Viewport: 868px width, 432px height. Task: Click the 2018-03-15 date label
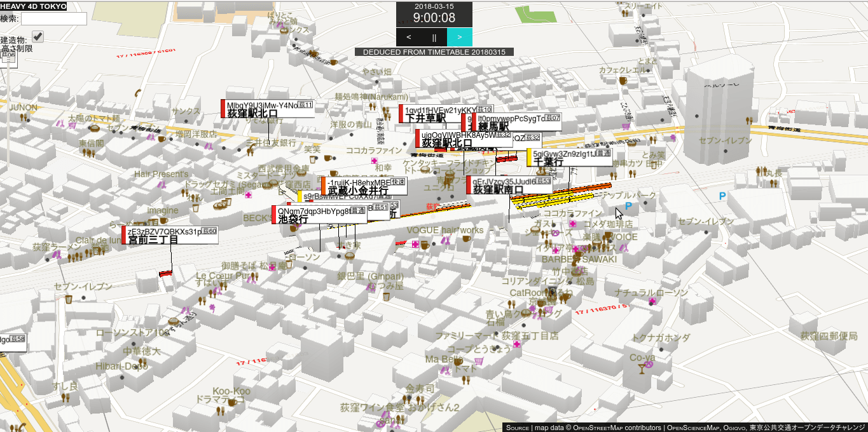434,6
